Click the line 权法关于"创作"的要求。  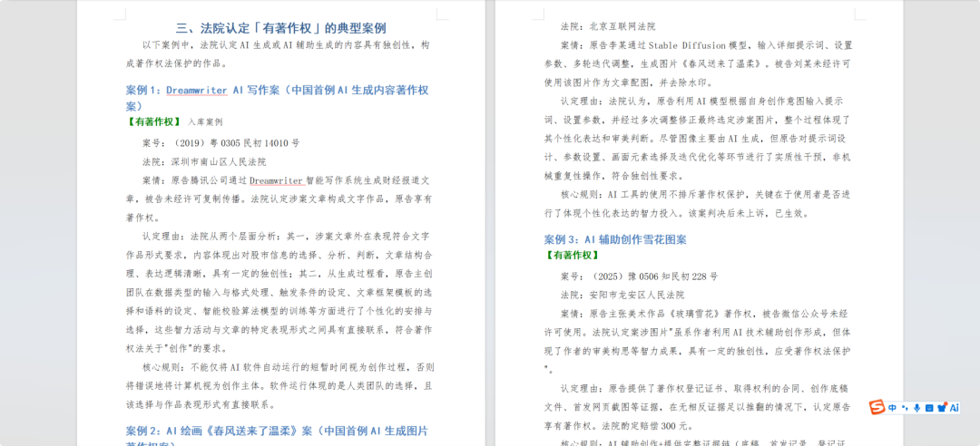(178, 348)
